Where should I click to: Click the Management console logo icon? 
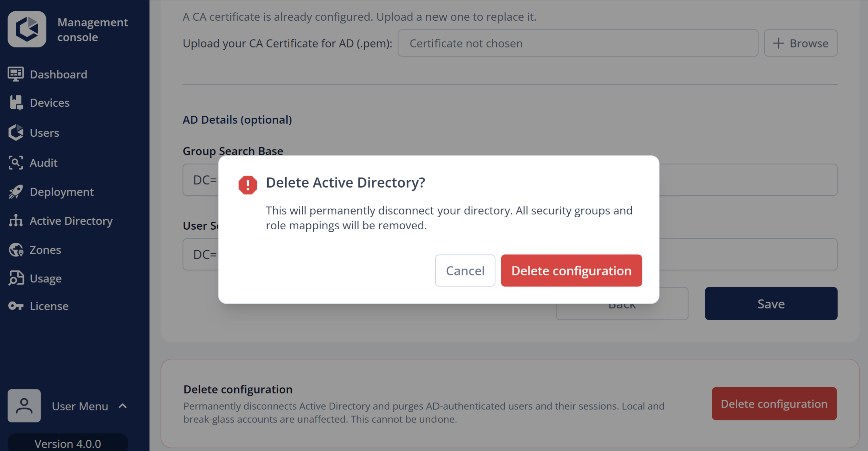point(27,29)
